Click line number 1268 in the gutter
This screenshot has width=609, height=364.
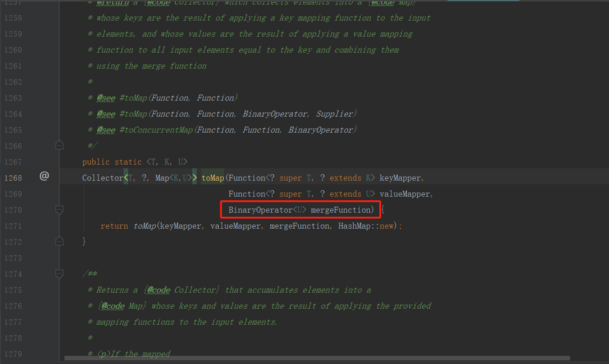[x=13, y=178]
